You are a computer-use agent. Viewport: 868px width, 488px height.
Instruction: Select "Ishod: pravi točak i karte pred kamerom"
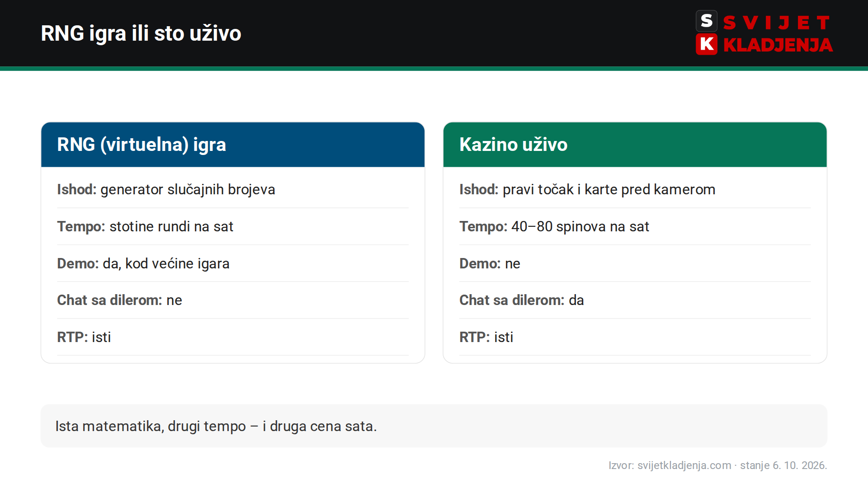point(635,189)
